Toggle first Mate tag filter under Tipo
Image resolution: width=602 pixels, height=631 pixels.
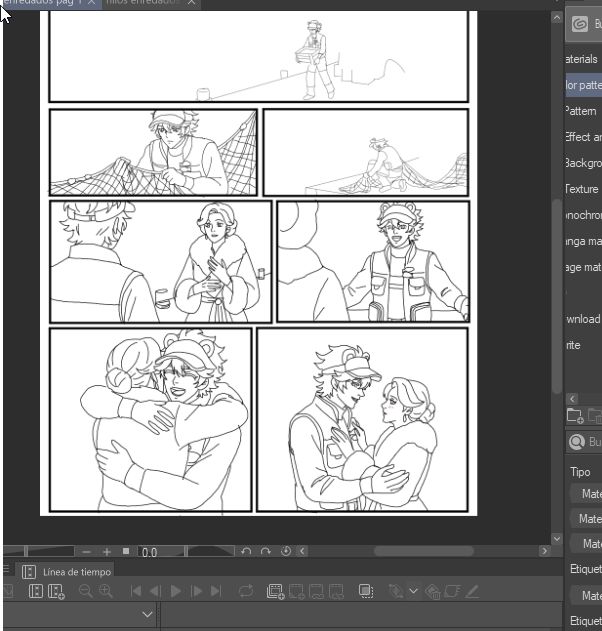pyautogui.click(x=587, y=494)
